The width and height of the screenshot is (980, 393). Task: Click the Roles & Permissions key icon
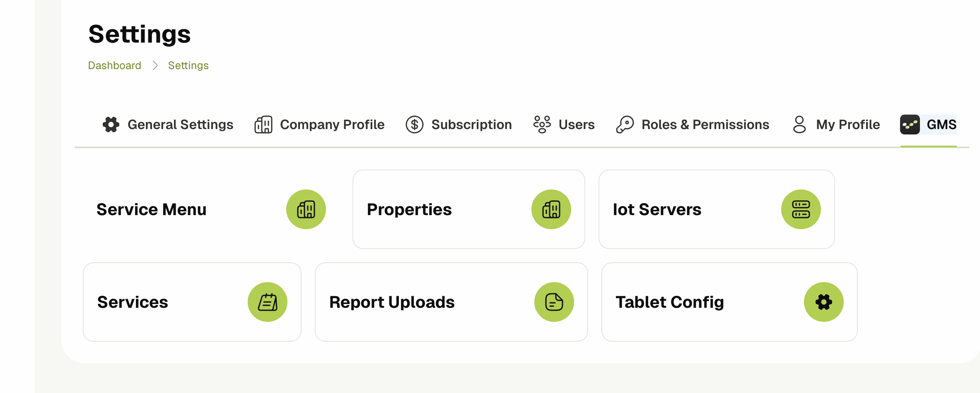(x=625, y=125)
